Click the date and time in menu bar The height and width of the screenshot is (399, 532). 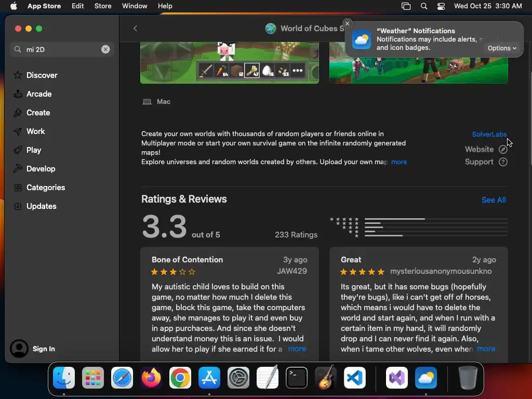pyautogui.click(x=488, y=6)
